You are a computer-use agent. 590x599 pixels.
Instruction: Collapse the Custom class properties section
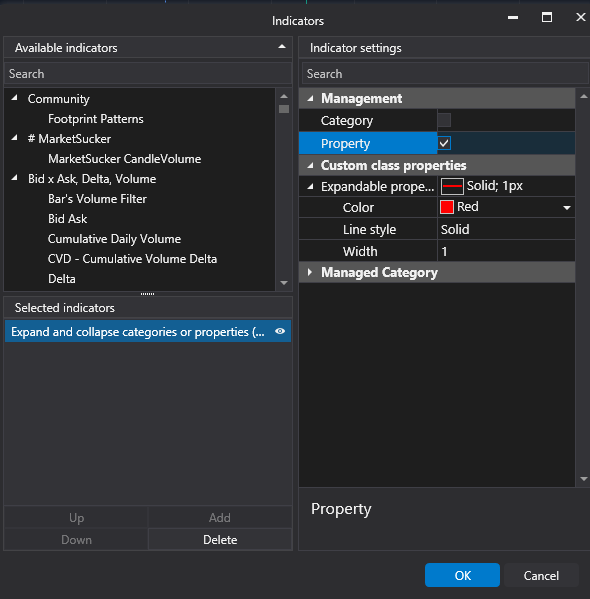pyautogui.click(x=311, y=165)
